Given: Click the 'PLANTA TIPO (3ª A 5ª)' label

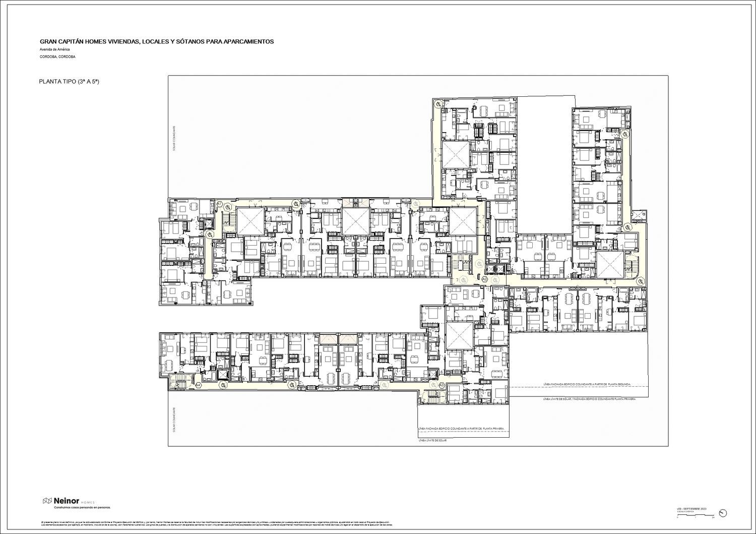Looking at the screenshot, I should point(68,81).
